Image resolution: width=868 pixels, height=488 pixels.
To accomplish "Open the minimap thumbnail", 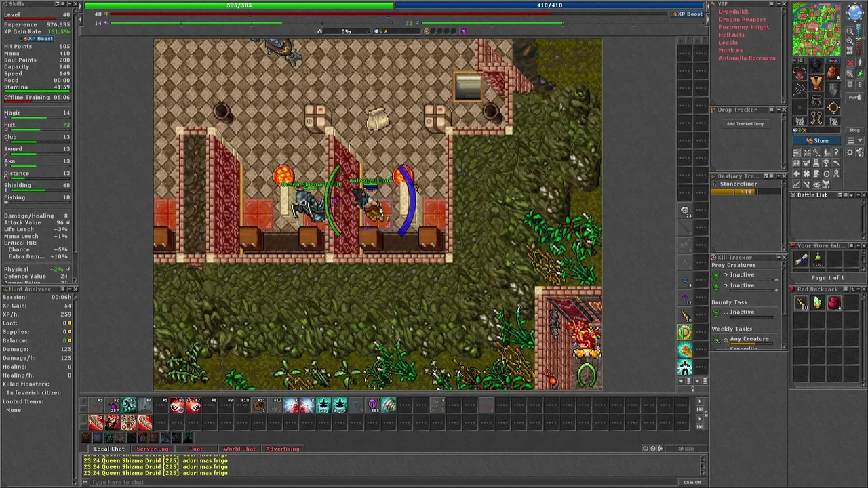I will click(x=816, y=30).
